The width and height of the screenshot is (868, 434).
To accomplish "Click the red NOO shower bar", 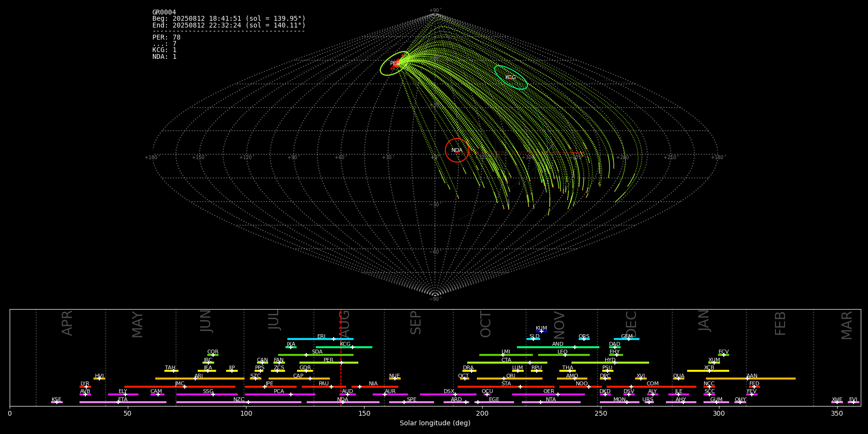I will click(x=581, y=386).
